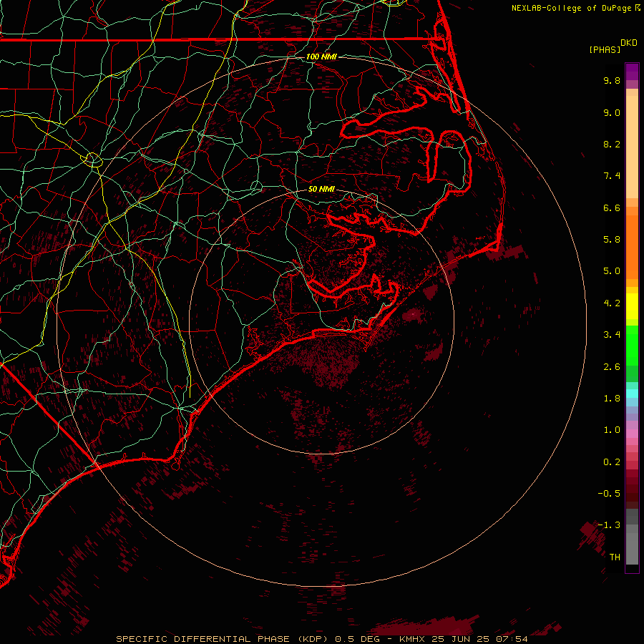
Task: Click the DKD units label above the color scale
Action: pyautogui.click(x=629, y=43)
